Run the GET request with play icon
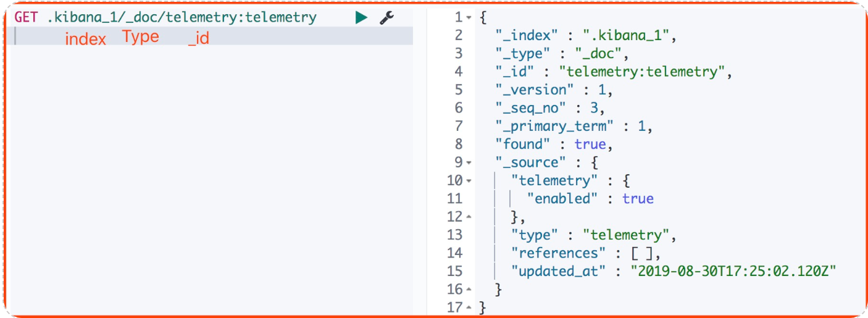This screenshot has width=868, height=318. tap(361, 18)
